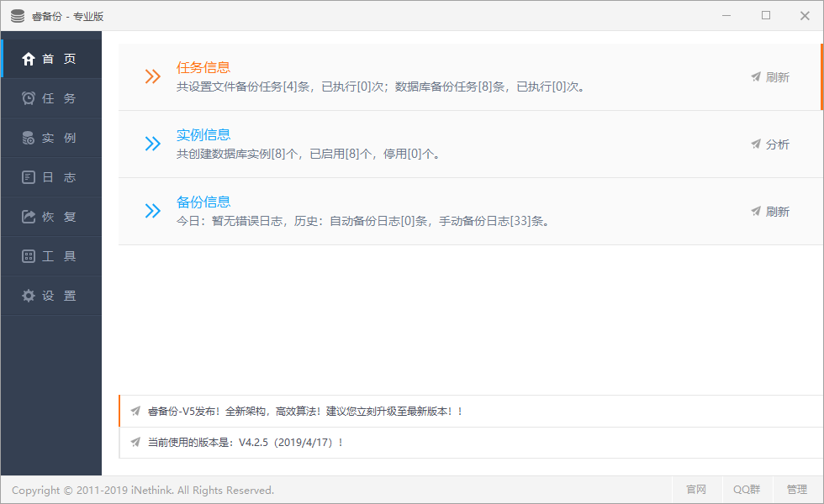Click the app database logo in title bar
824x504 pixels.
[18, 16]
